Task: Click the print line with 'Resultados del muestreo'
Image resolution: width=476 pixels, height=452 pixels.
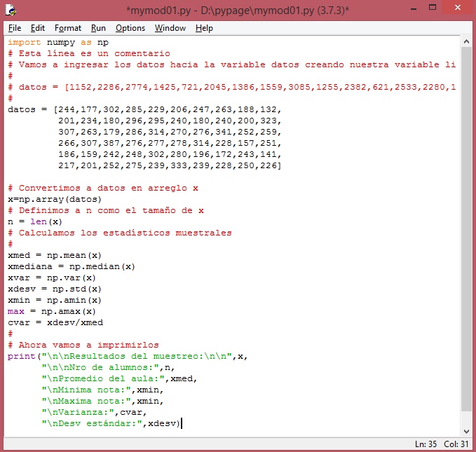Action: point(128,357)
